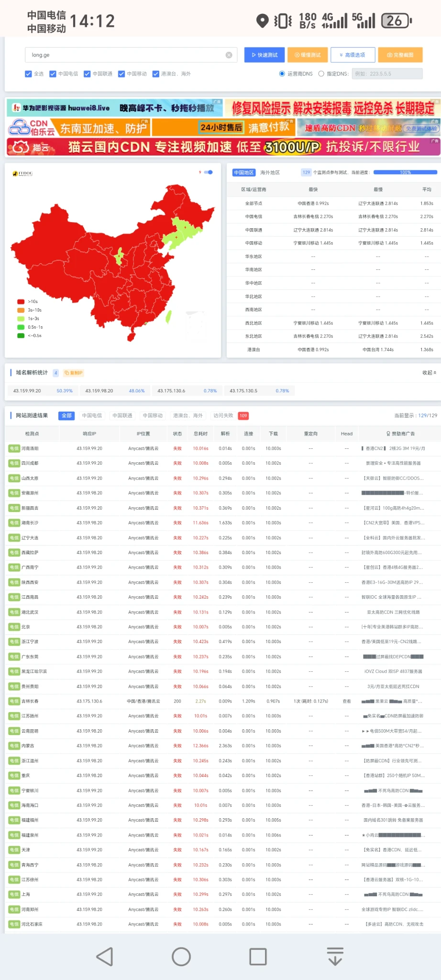Open the 猫云 CDN ad banner
Viewport: 441px width, 980px height.
(223, 147)
